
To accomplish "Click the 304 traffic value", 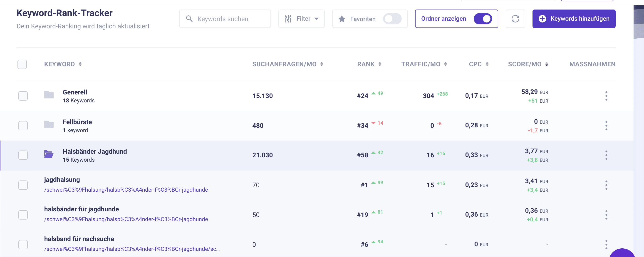I will coord(428,96).
